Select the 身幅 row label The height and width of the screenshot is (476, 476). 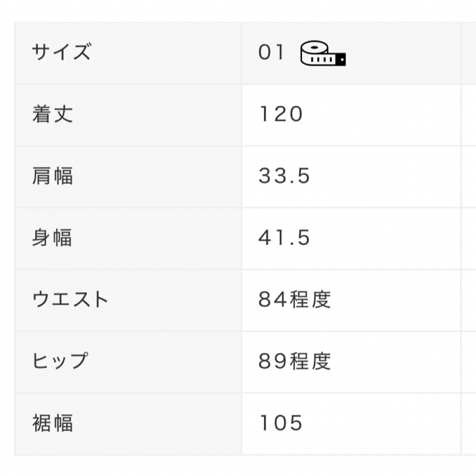(x=52, y=238)
